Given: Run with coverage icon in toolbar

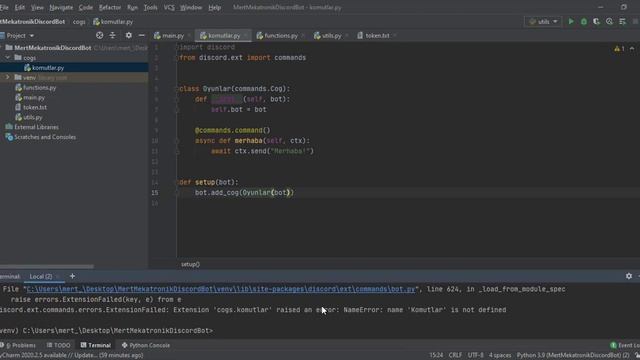Looking at the screenshot, I should (596, 22).
